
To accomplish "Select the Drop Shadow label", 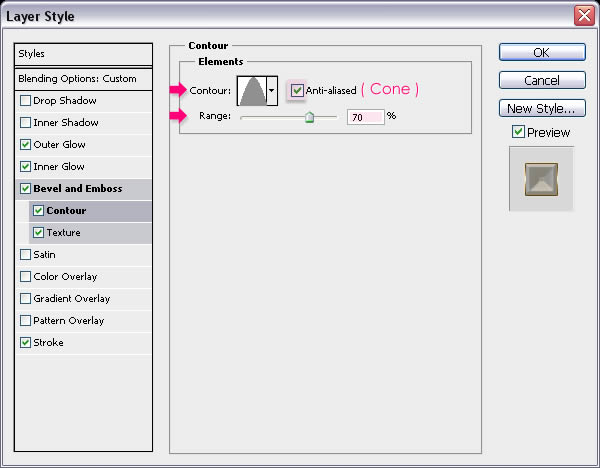I will pyautogui.click(x=65, y=101).
